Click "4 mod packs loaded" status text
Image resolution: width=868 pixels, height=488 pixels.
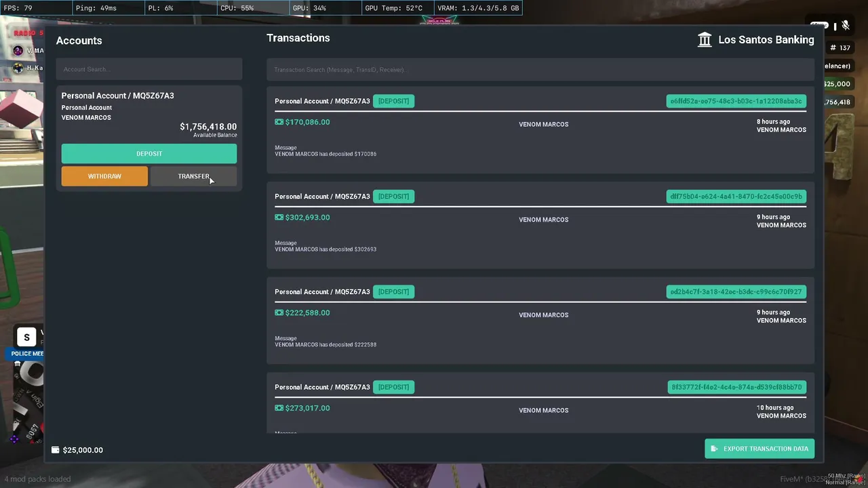(37, 479)
